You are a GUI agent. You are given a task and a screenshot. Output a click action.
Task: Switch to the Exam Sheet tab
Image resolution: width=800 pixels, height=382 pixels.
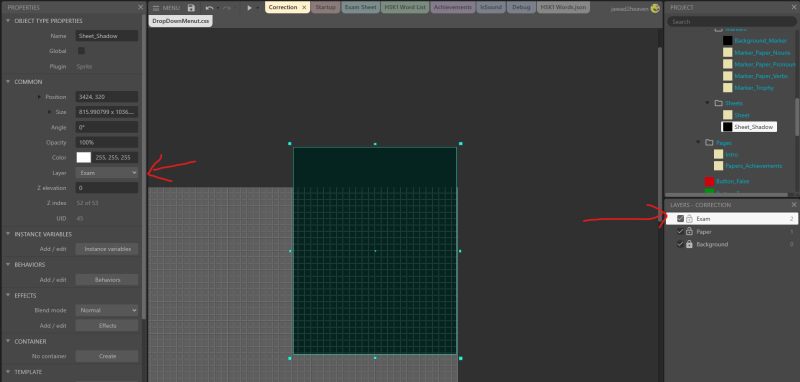coord(361,8)
